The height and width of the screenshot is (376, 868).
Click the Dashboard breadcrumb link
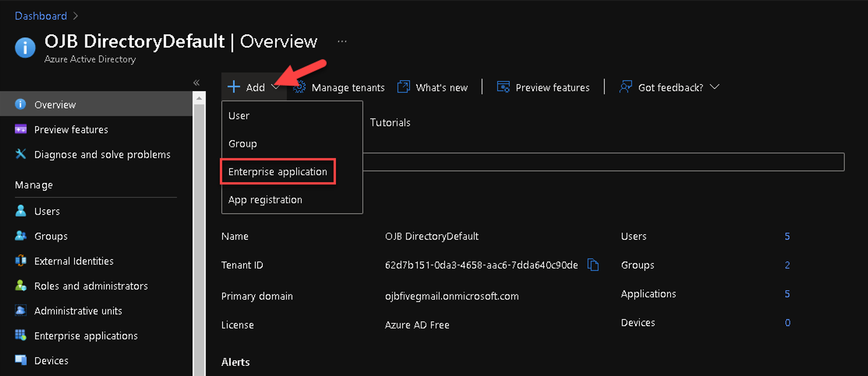point(41,16)
